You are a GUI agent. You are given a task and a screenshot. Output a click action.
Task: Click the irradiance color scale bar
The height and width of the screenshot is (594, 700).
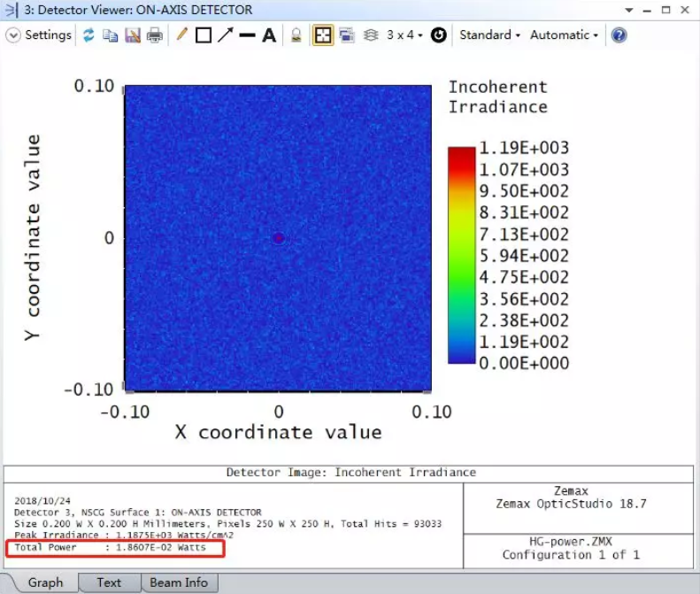click(461, 255)
